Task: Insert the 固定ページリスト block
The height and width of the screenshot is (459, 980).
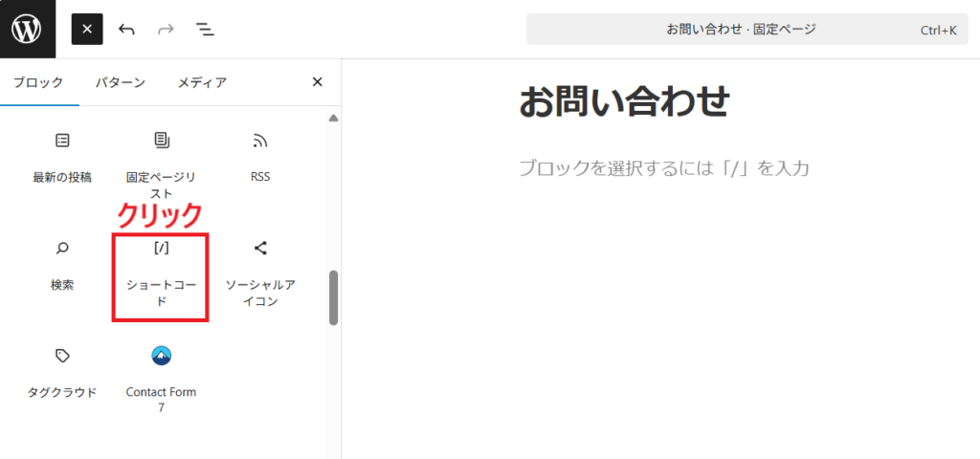Action: [161, 163]
